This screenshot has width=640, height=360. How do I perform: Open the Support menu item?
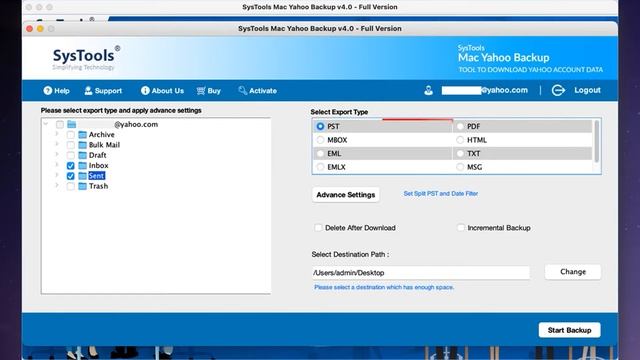point(103,91)
